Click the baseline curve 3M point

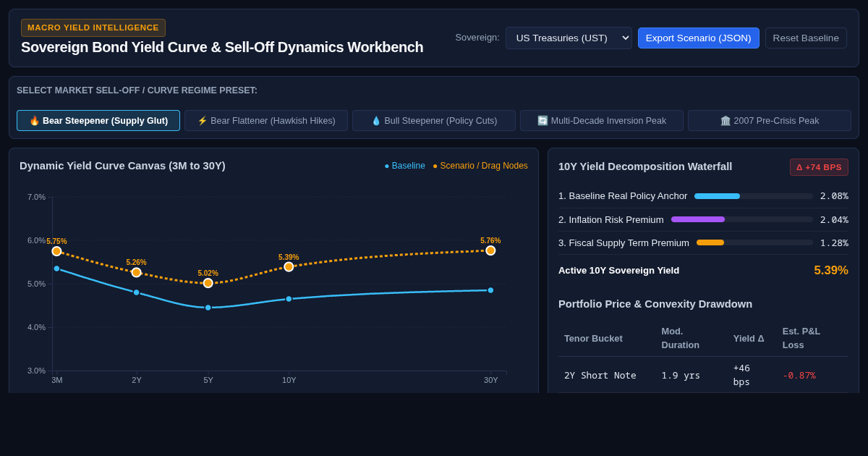(x=56, y=269)
